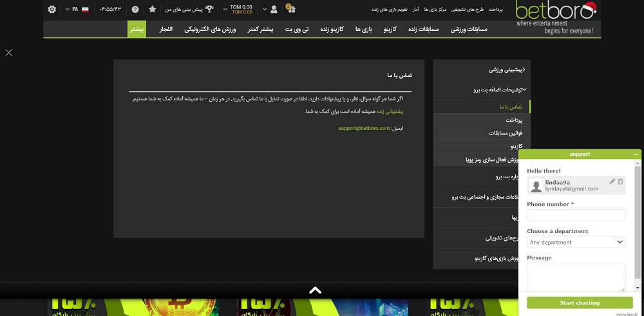Viewport: 644px width, 316px height.
Task: Open the settings gear icon
Action: tap(52, 9)
